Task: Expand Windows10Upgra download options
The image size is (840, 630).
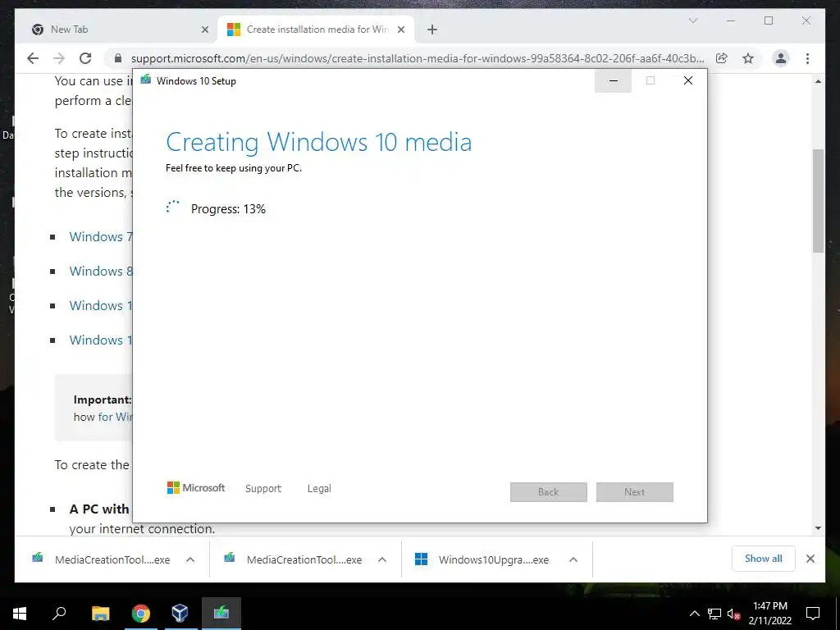Action: [x=573, y=559]
